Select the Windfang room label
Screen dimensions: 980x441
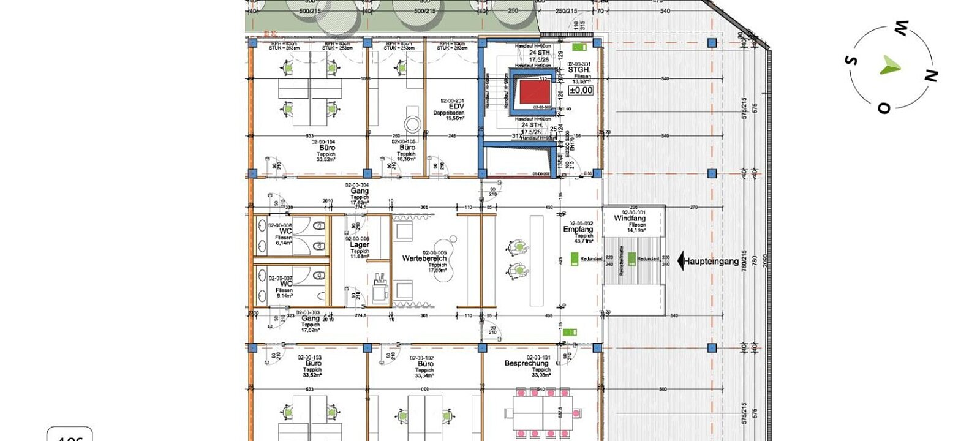click(x=629, y=219)
